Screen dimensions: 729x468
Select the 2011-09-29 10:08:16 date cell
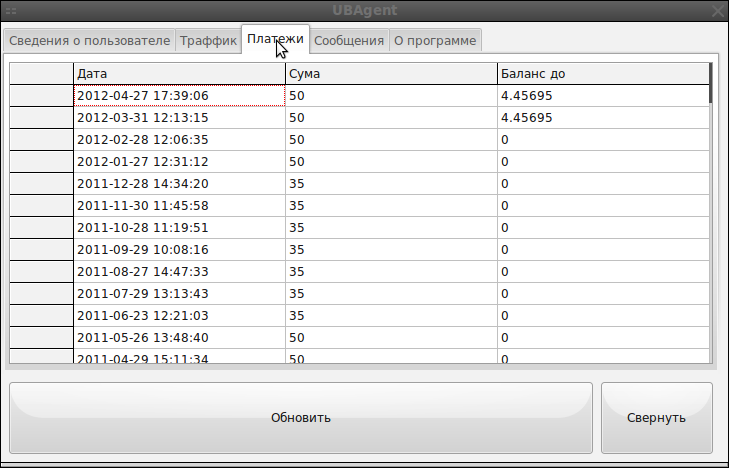coord(180,250)
